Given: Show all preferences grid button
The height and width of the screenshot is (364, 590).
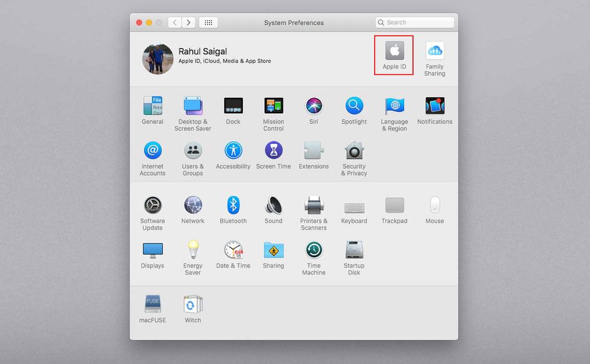Looking at the screenshot, I should coord(208,23).
